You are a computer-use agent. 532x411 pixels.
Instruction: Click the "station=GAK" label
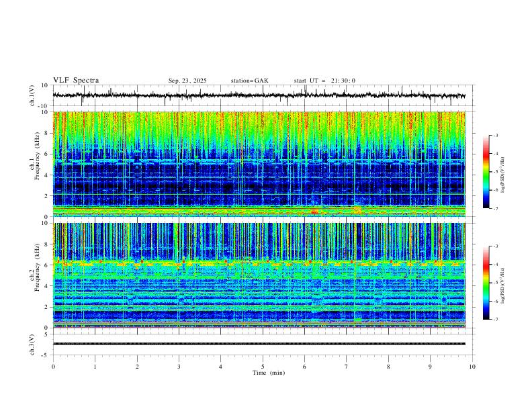click(x=249, y=81)
